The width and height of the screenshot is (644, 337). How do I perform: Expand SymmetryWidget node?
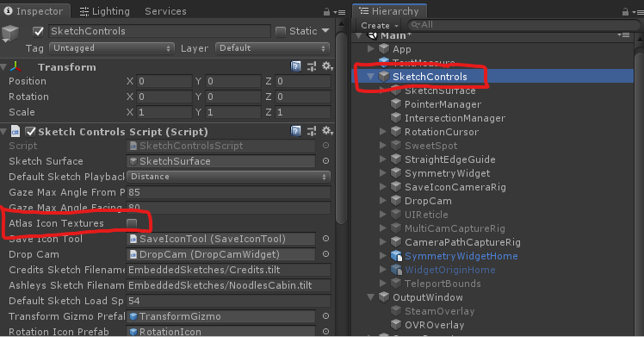coord(383,173)
